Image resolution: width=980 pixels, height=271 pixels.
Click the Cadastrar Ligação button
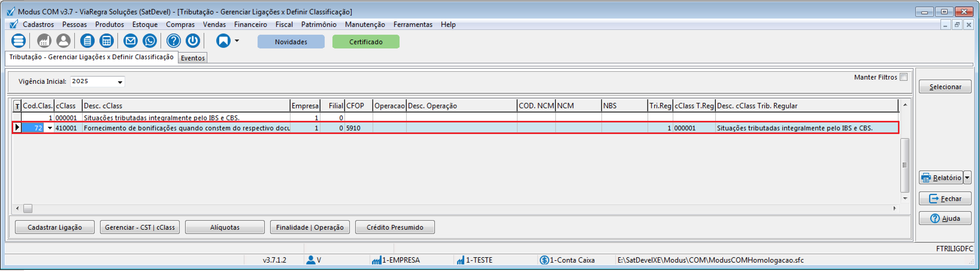pyautogui.click(x=55, y=227)
